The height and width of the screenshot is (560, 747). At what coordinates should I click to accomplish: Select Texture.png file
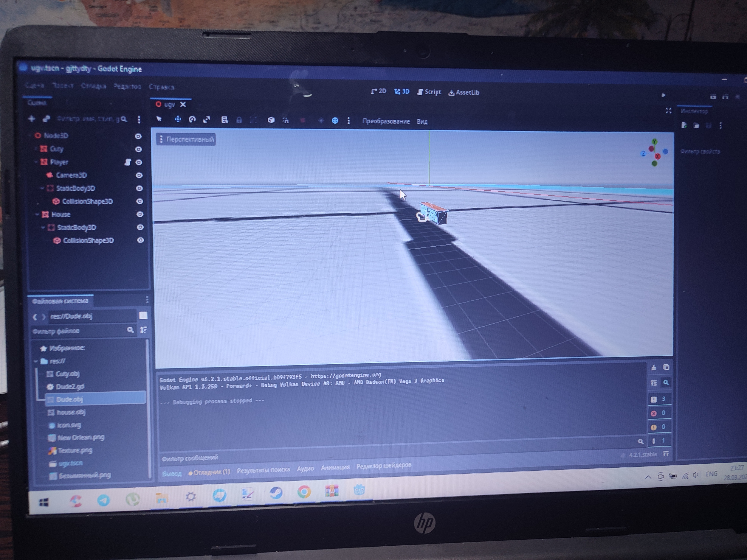(x=70, y=450)
